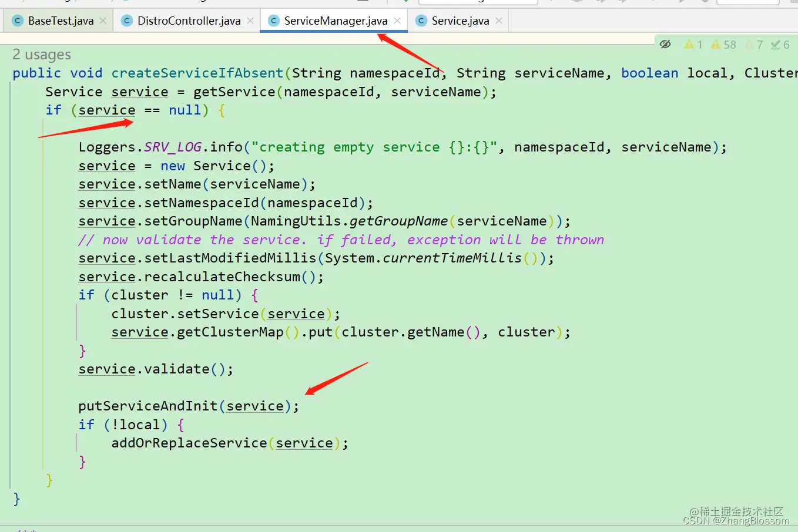Toggle reader mode eye icon

pyautogui.click(x=665, y=44)
